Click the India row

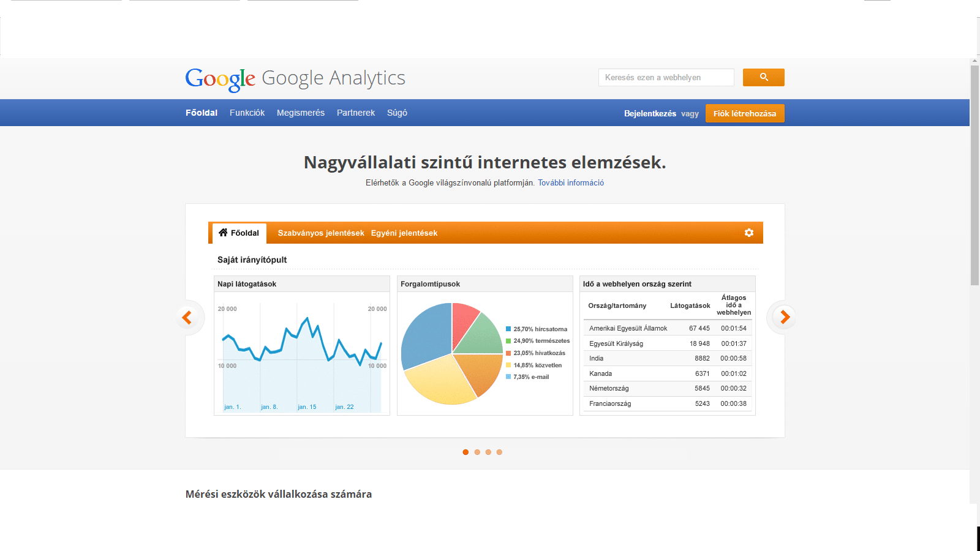click(x=668, y=358)
